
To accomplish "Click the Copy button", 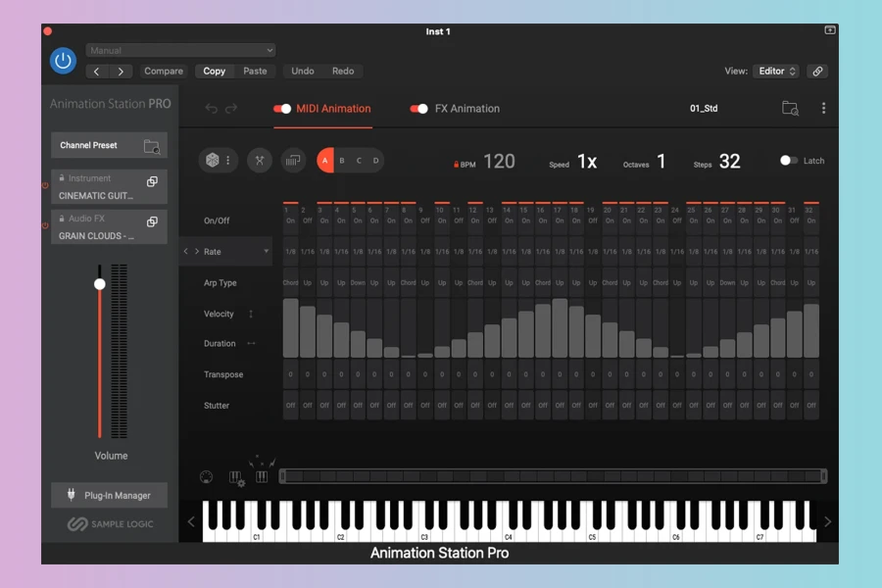I will (214, 72).
